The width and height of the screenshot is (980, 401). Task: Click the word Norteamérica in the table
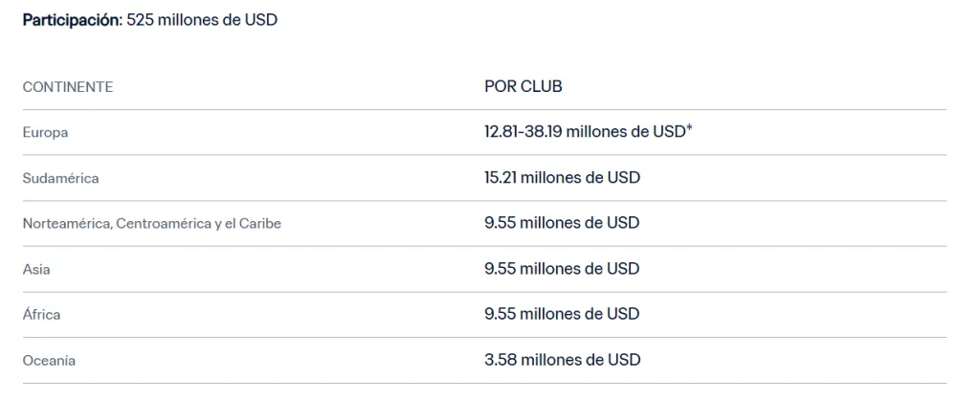click(66, 224)
